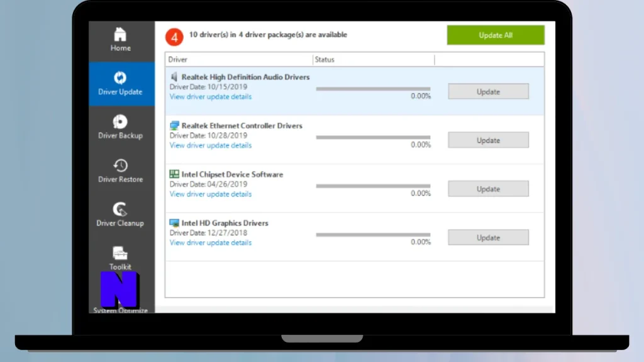644x362 pixels.
Task: Open the Toolkit sidebar icon
Action: click(120, 253)
